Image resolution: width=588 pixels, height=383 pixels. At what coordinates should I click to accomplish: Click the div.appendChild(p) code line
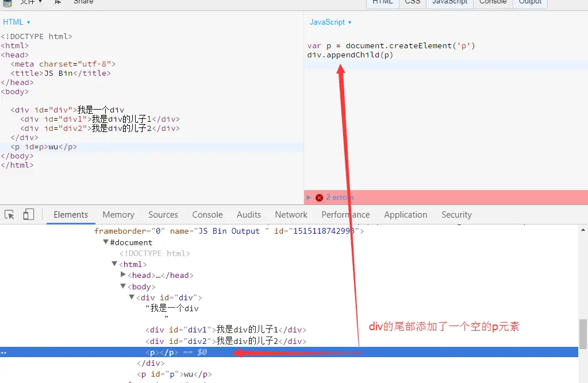point(350,55)
